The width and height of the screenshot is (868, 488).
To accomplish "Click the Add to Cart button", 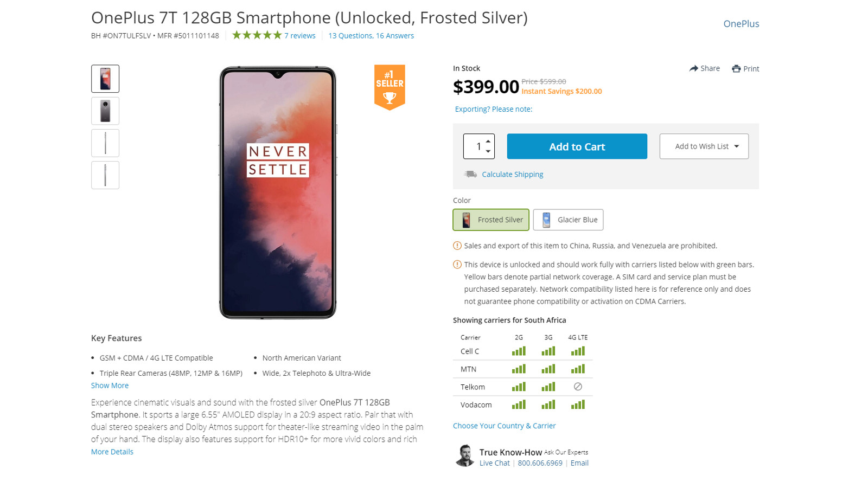I will pyautogui.click(x=577, y=146).
